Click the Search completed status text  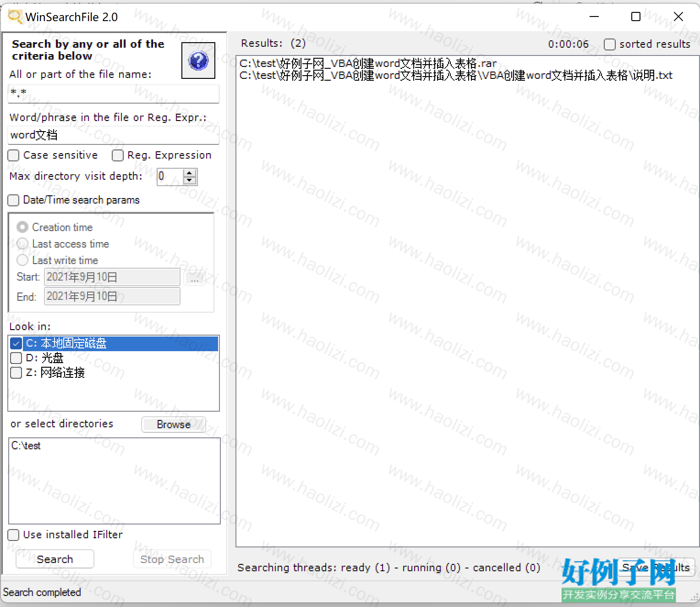click(x=42, y=592)
